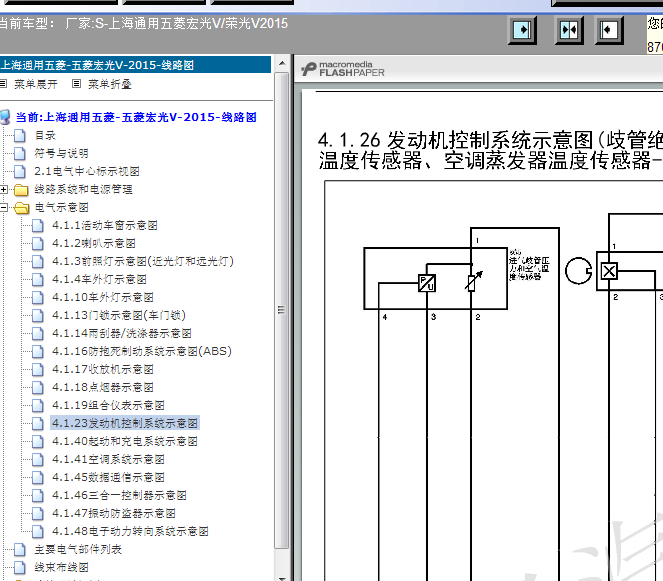Open 4.1.40起动和充电系统示意图
663x581 pixels.
click(125, 441)
